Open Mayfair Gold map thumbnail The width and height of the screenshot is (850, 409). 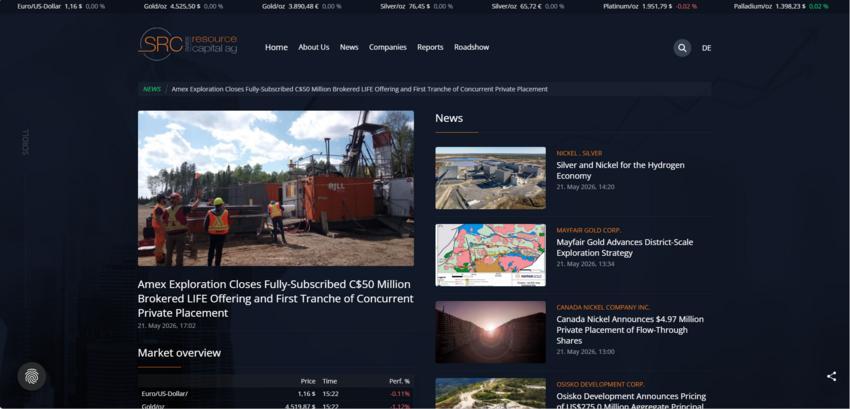click(490, 255)
